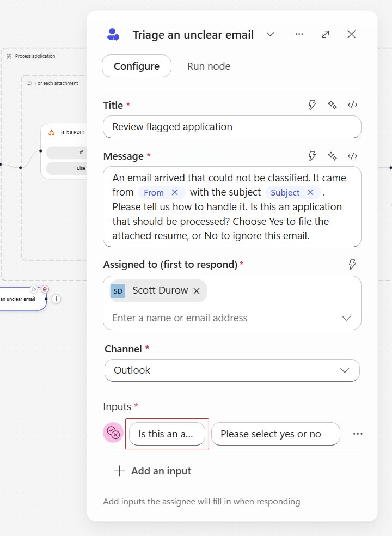Click the lightning icon for Assigned to
This screenshot has width=392, height=536.
352,264
